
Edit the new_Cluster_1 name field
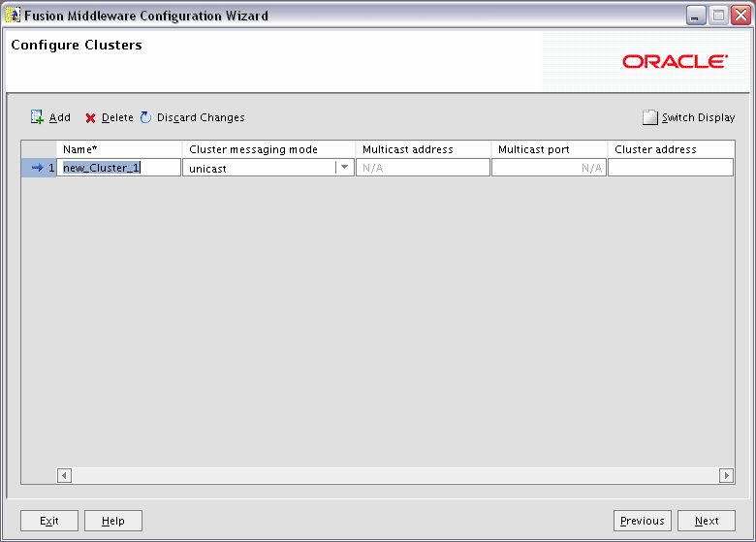(118, 168)
